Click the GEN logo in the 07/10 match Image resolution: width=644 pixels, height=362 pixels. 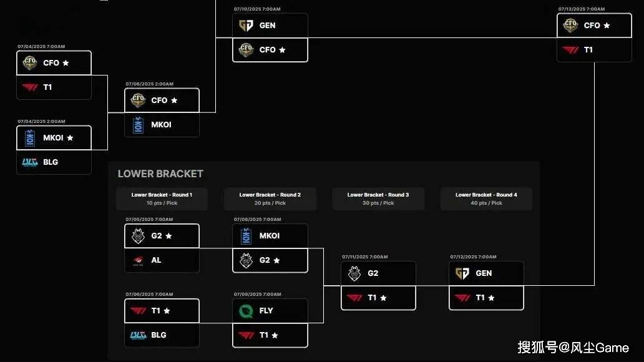(246, 26)
